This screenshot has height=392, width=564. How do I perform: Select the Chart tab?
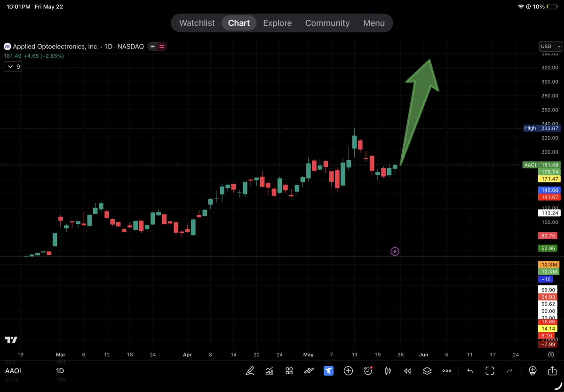(x=239, y=23)
